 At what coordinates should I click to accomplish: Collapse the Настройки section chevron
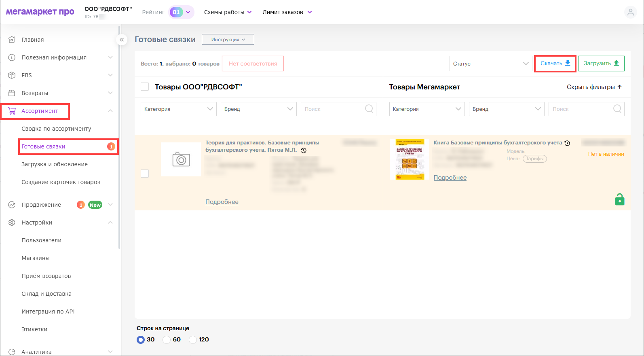click(x=110, y=222)
